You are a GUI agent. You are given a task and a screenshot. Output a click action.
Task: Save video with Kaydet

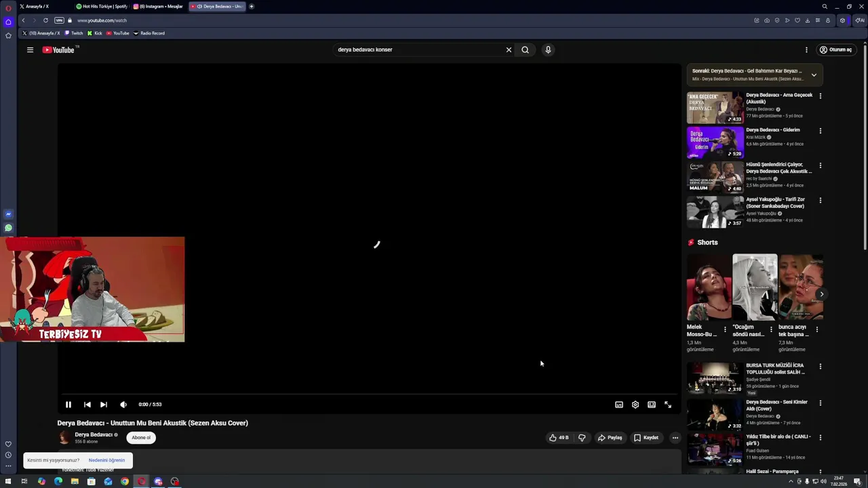[x=646, y=438]
